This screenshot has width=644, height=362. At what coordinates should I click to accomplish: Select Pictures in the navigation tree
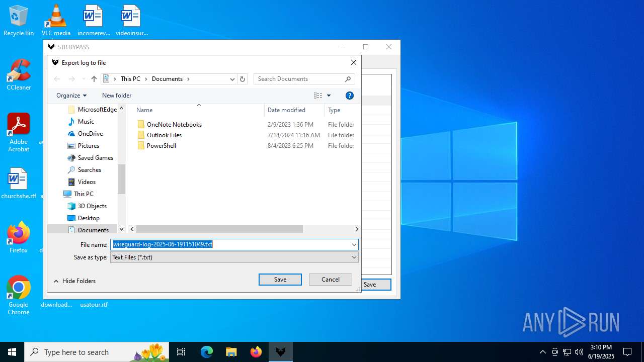84,146
